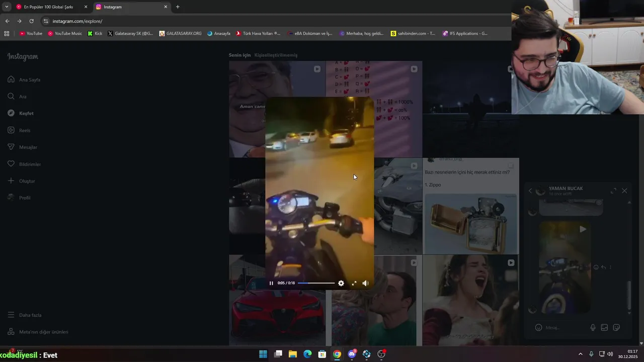The width and height of the screenshot is (644, 362).
Task: Open YAMAN BUCAK profile name
Action: point(566,189)
